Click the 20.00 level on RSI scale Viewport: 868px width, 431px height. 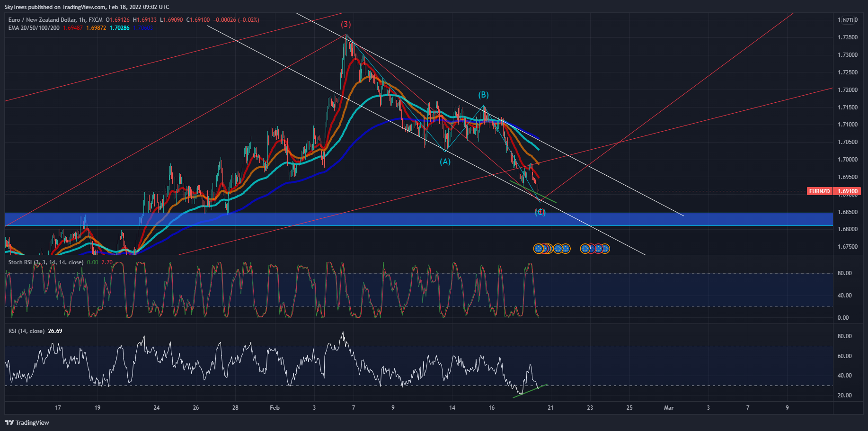844,395
